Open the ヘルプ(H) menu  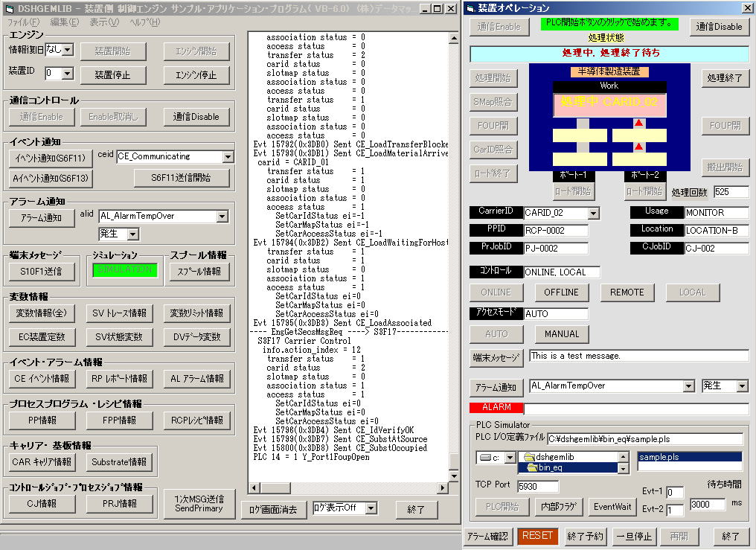[x=144, y=22]
